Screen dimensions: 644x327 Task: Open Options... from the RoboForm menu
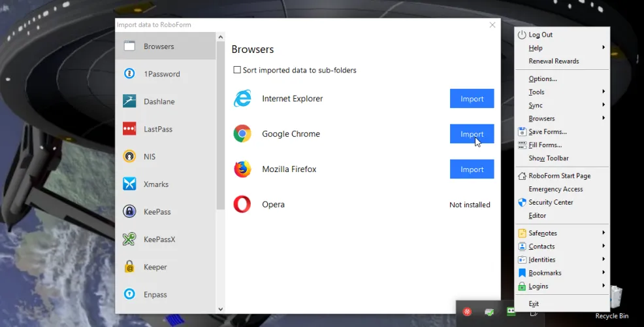coord(543,79)
